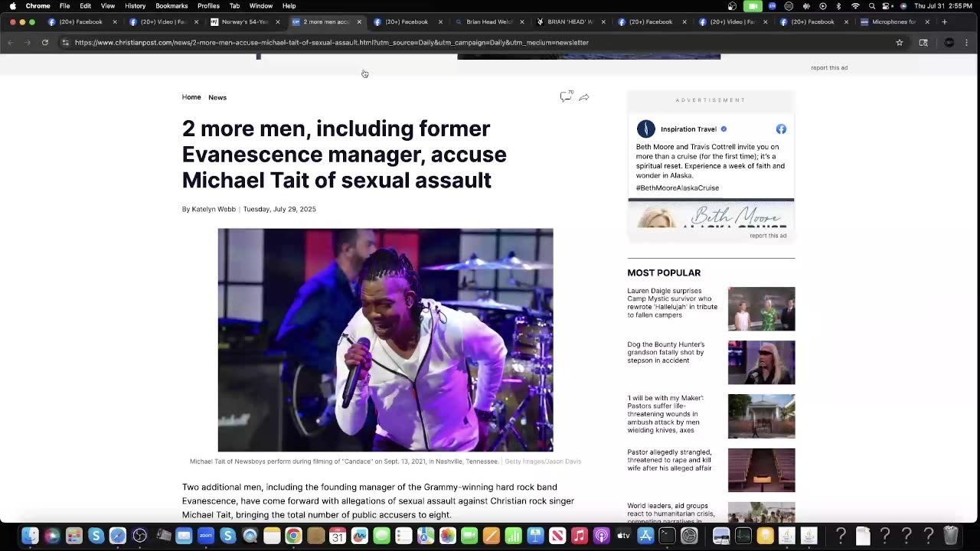Click green camera indicator in menu bar
The image size is (980, 551).
pos(753,6)
